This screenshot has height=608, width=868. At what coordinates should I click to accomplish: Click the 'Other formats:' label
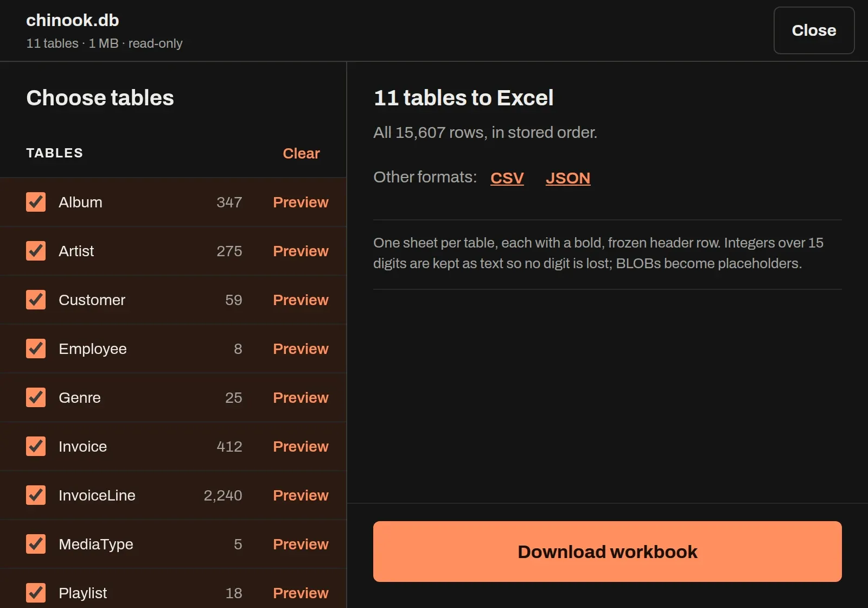click(425, 177)
